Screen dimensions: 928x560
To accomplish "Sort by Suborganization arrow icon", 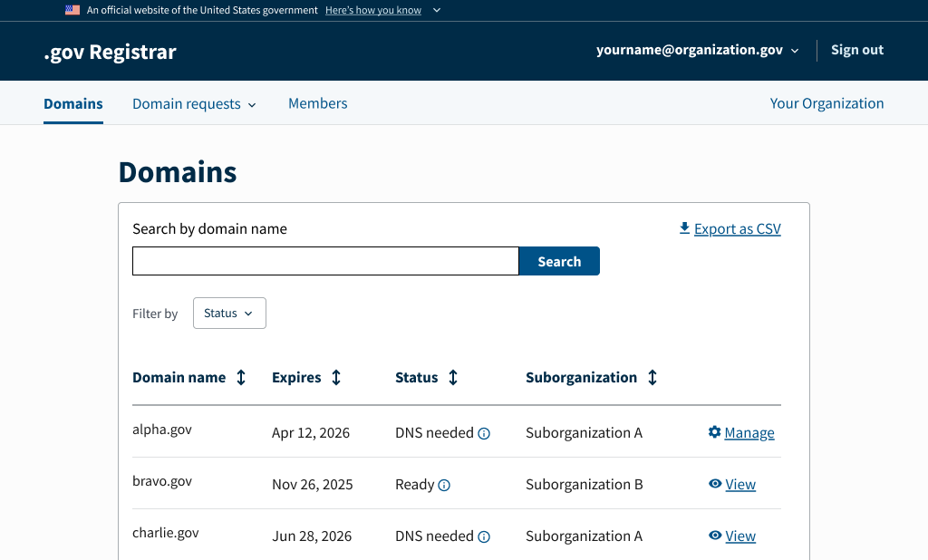I will pos(652,378).
